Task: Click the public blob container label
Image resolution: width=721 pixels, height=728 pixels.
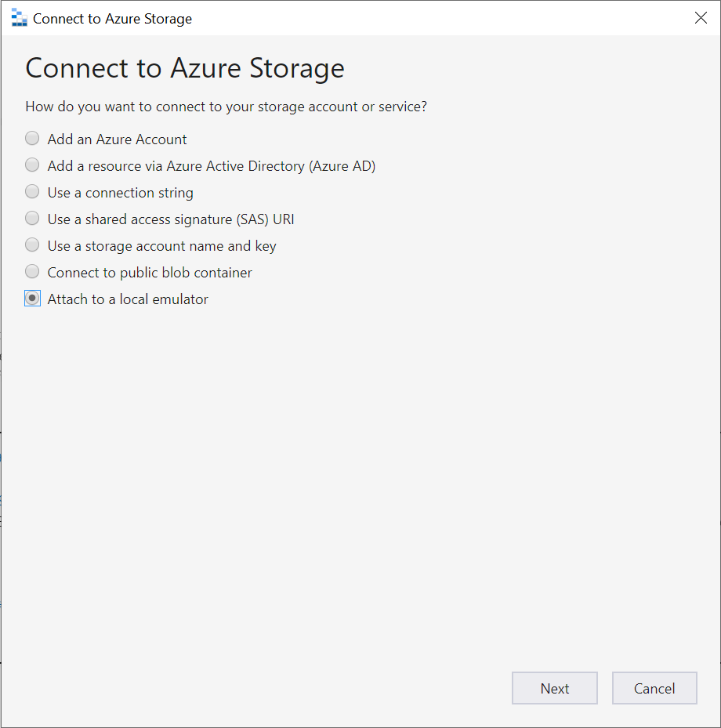Action: tap(149, 272)
